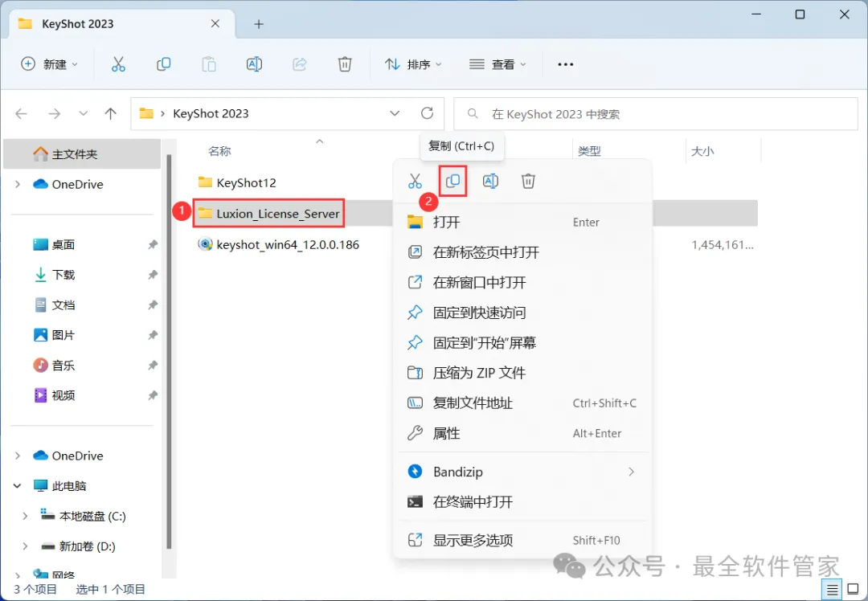Sort by 大小 column header
Viewport: 868px width, 601px height.
(702, 151)
